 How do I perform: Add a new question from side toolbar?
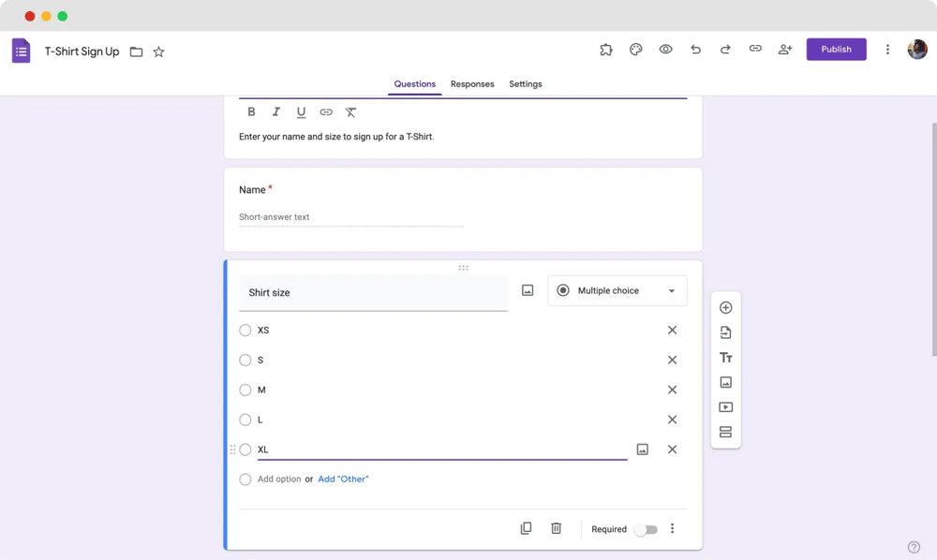(x=725, y=308)
